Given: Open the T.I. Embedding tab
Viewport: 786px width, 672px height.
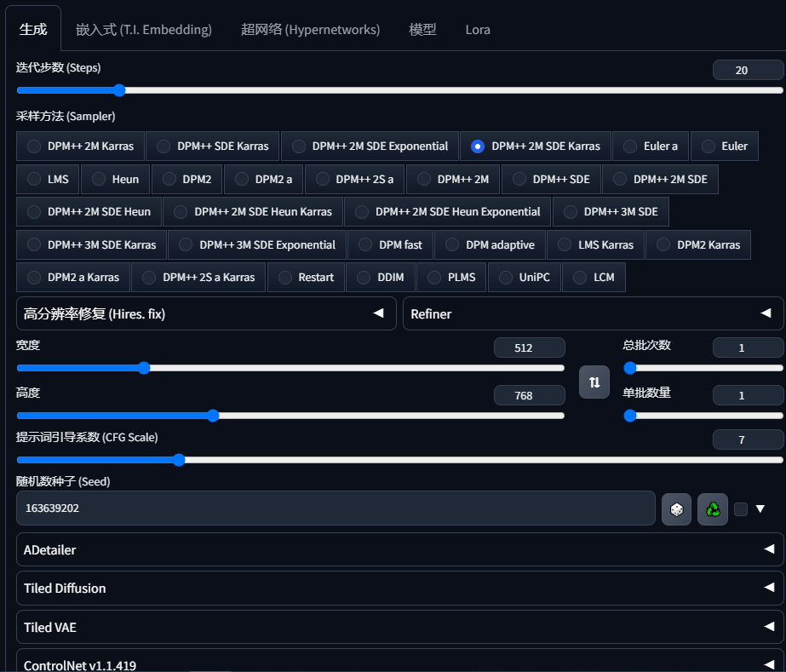Looking at the screenshot, I should pos(143,29).
